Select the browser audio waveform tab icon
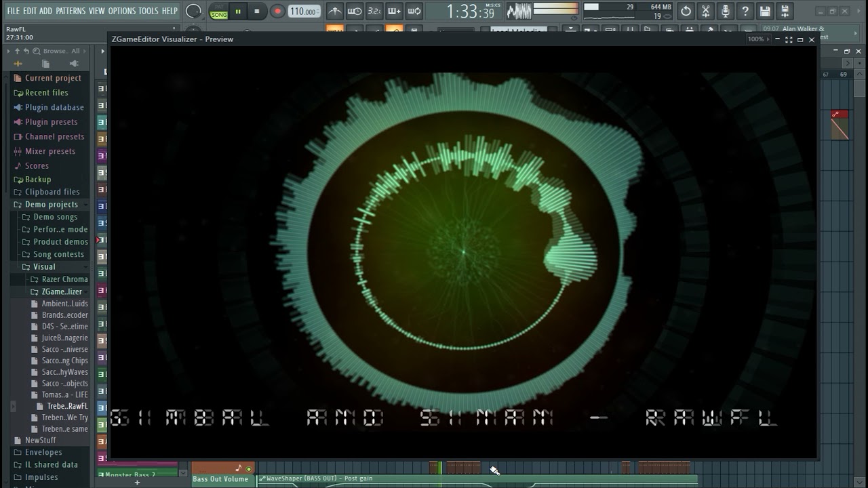868x488 pixels. [17, 64]
